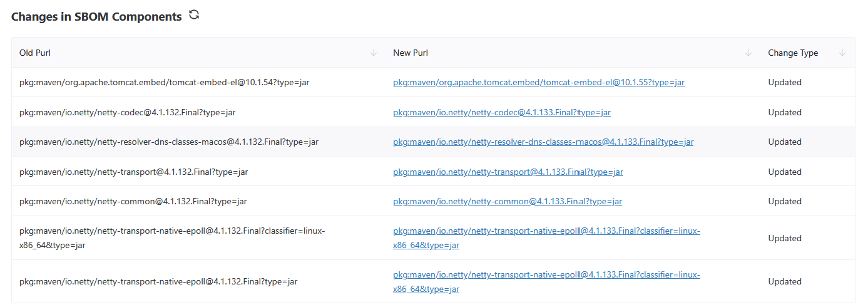
Task: Sort by Old Purl arrow icon
Action: click(x=374, y=53)
